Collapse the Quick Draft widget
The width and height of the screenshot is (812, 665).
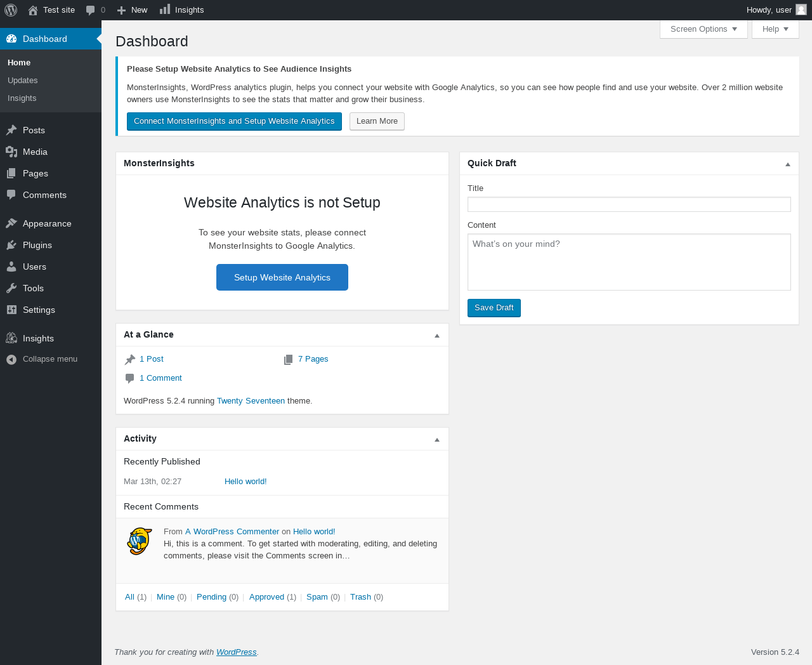[x=788, y=164]
